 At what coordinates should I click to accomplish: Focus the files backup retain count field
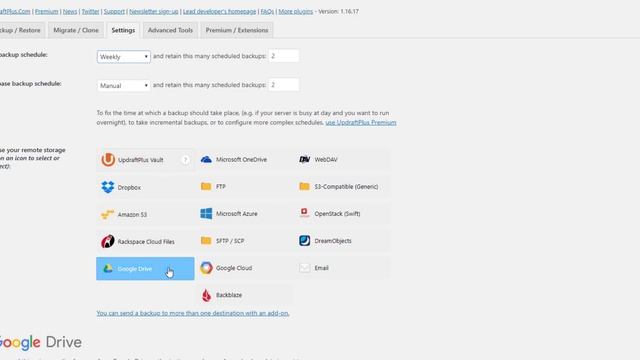coord(284,56)
